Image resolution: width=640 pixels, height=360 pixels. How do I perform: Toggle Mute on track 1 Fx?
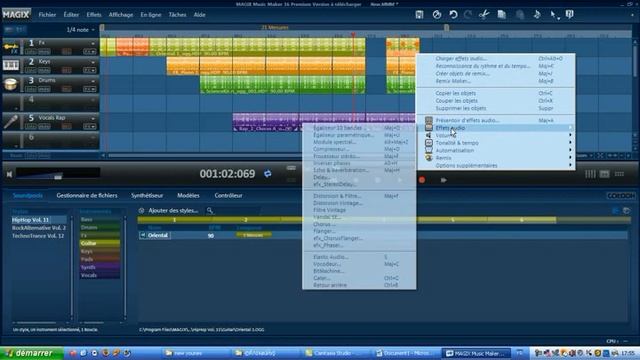coord(44,52)
